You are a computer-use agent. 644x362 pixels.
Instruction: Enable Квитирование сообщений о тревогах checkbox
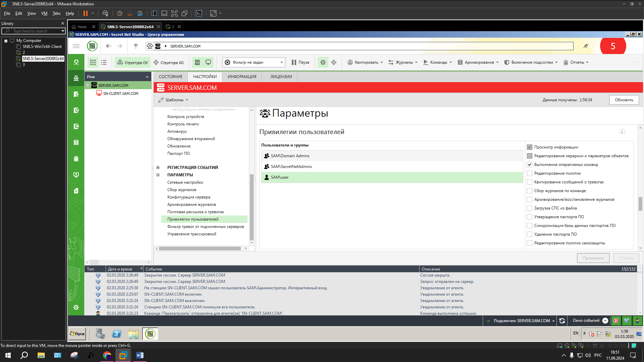pyautogui.click(x=530, y=182)
